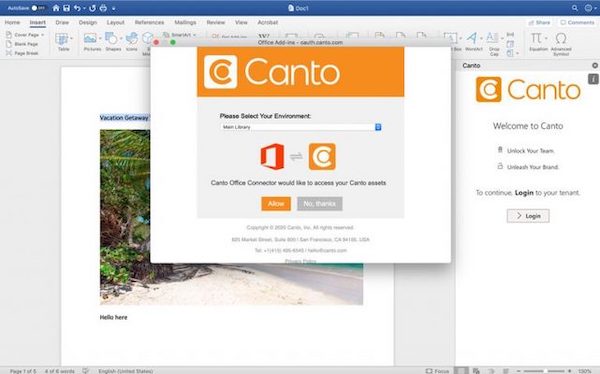Viewport: 600px width, 374px height.
Task: Click 'English (United States)' in the status bar
Action: click(126, 371)
